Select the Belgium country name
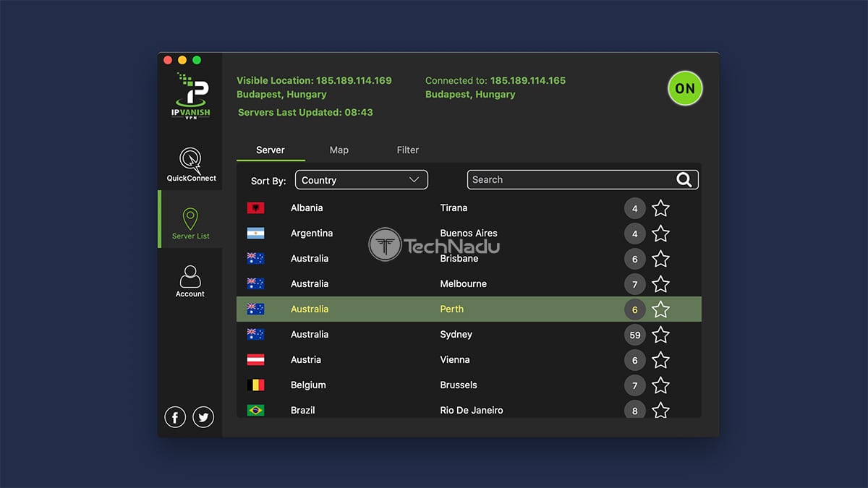Screen dimensions: 868x488 [x=308, y=385]
